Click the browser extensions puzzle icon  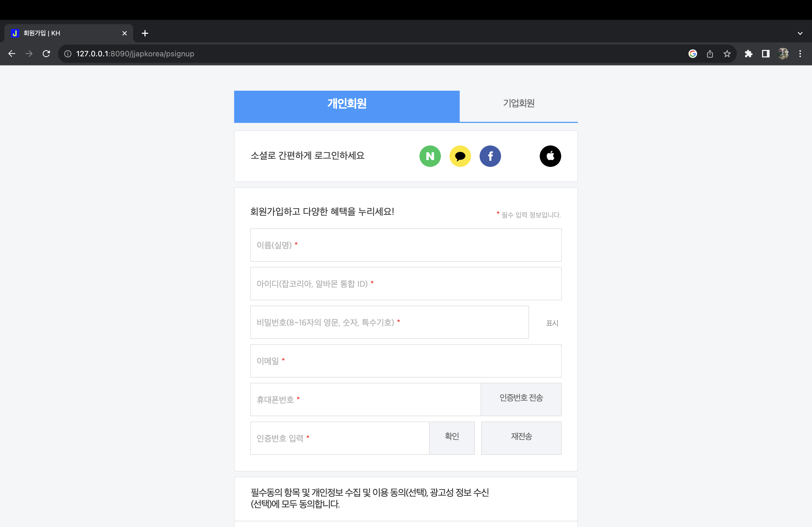pyautogui.click(x=749, y=53)
